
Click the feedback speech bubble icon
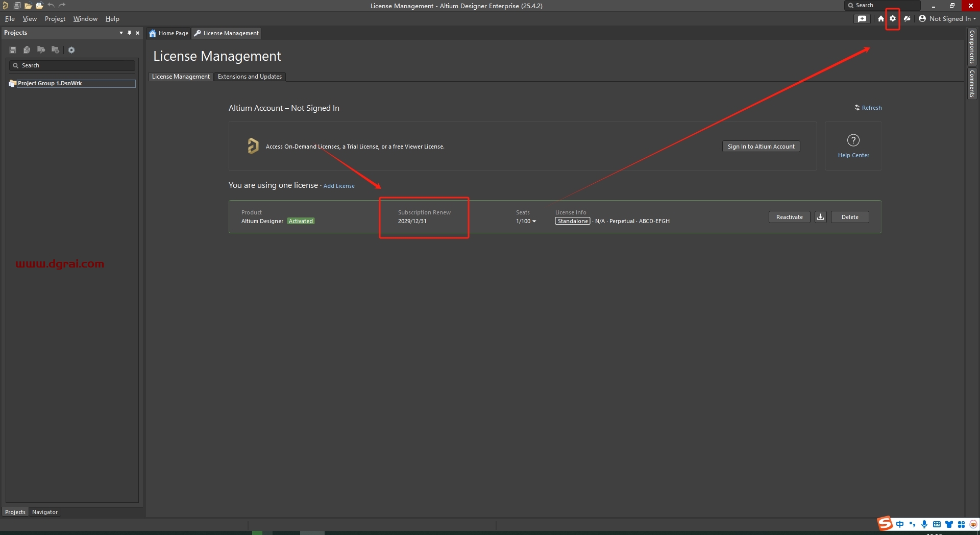point(862,18)
